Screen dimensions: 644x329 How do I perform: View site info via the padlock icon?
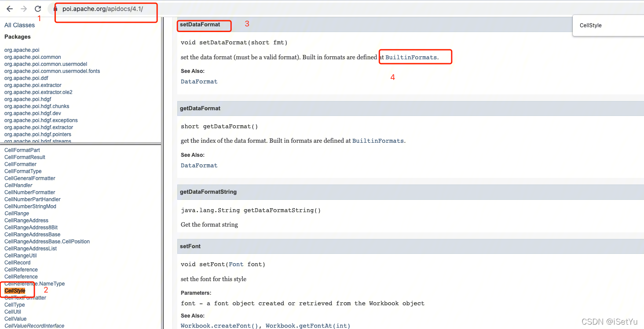(55, 9)
